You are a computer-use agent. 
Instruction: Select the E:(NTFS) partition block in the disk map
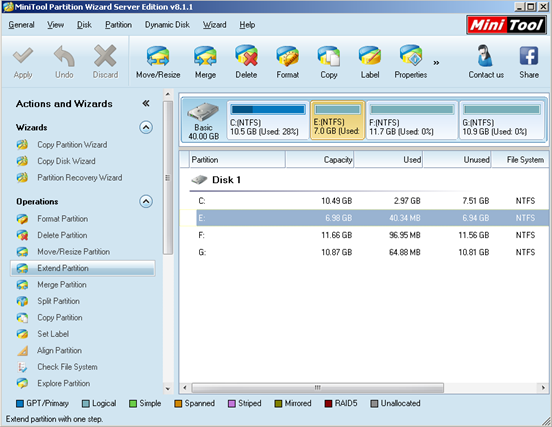click(x=337, y=120)
